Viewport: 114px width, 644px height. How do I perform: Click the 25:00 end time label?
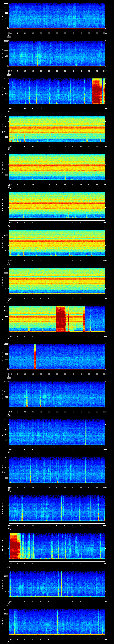point(105,109)
